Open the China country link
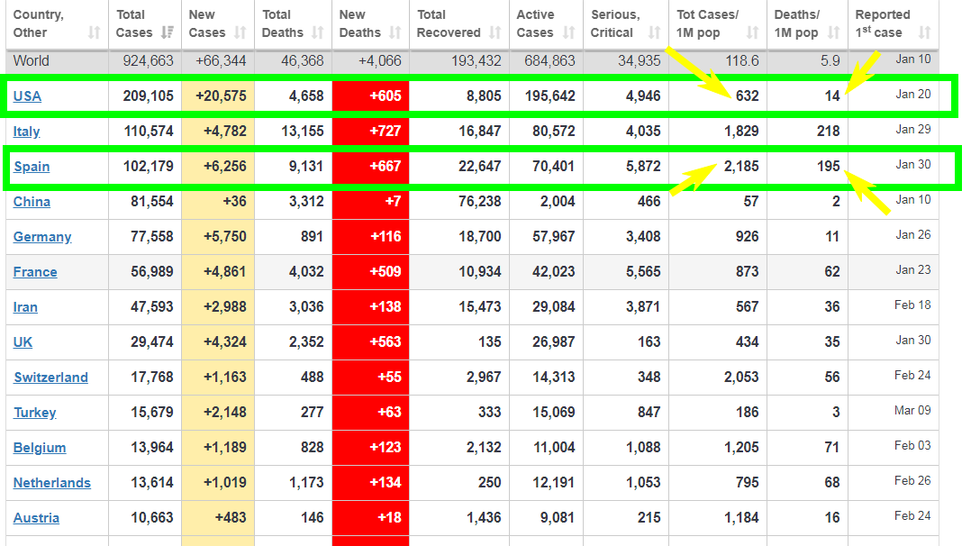The width and height of the screenshot is (980, 546). click(x=32, y=202)
